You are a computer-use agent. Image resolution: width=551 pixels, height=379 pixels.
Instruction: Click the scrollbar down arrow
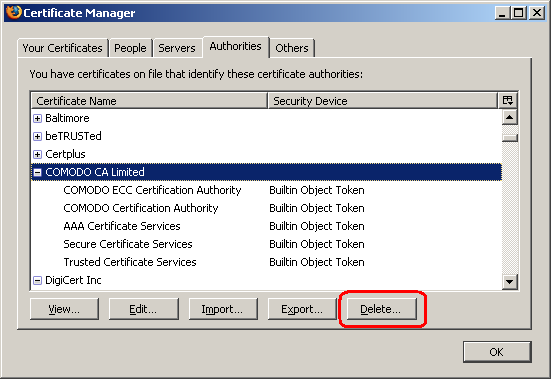(x=510, y=281)
